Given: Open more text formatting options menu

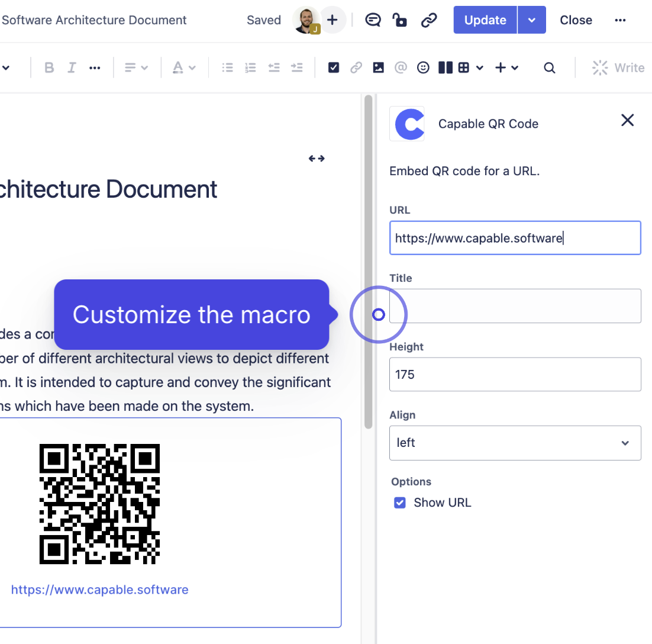Looking at the screenshot, I should click(95, 68).
